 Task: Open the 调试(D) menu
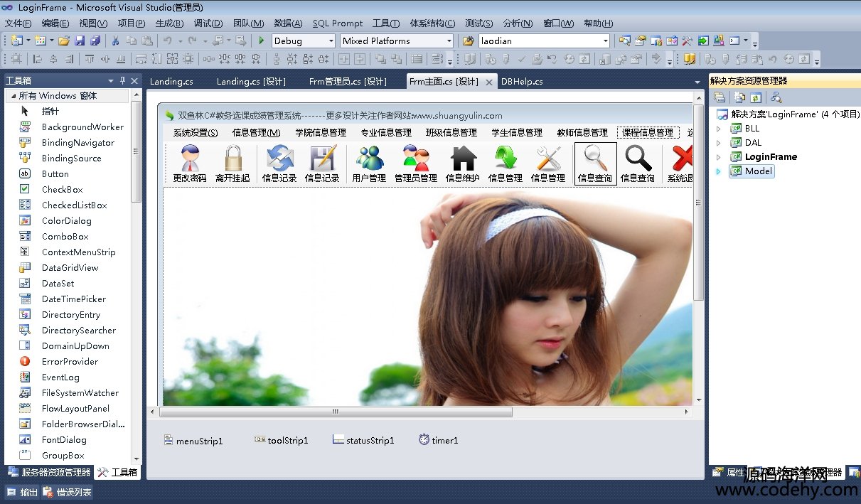208,23
